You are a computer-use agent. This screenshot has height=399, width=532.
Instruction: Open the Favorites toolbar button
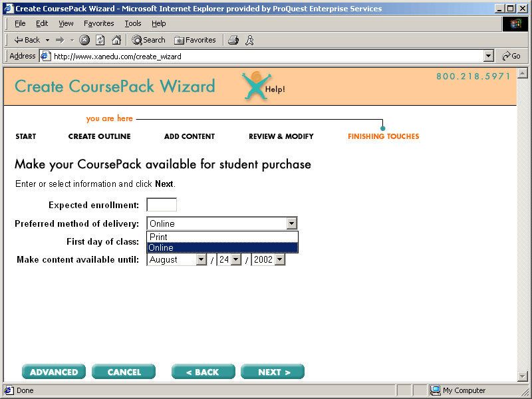pos(195,40)
